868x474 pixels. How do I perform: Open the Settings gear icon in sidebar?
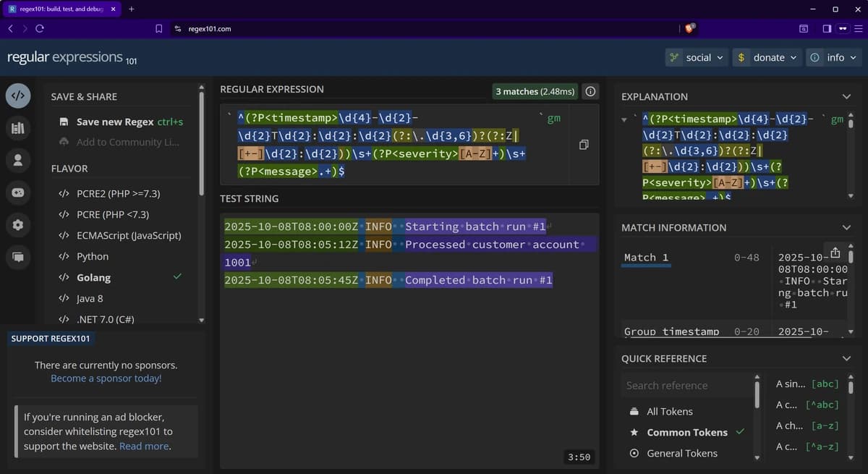coord(18,225)
